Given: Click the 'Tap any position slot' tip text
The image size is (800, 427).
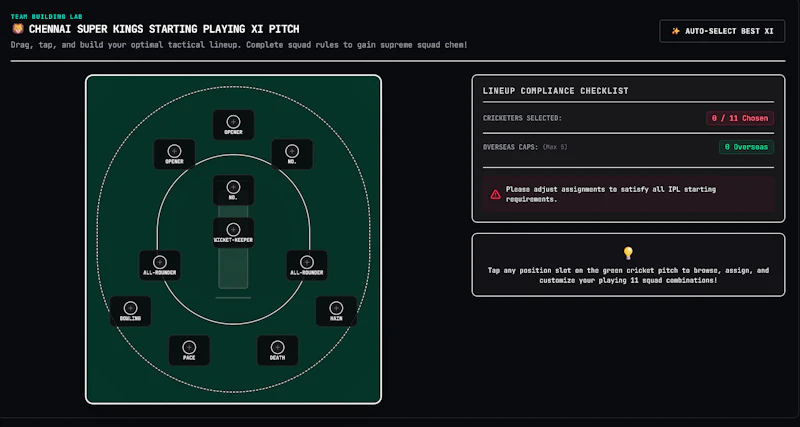Looking at the screenshot, I should point(628,275).
